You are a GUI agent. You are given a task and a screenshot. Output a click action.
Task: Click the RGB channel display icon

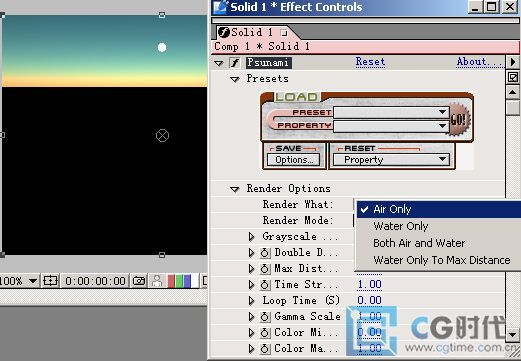[183, 281]
